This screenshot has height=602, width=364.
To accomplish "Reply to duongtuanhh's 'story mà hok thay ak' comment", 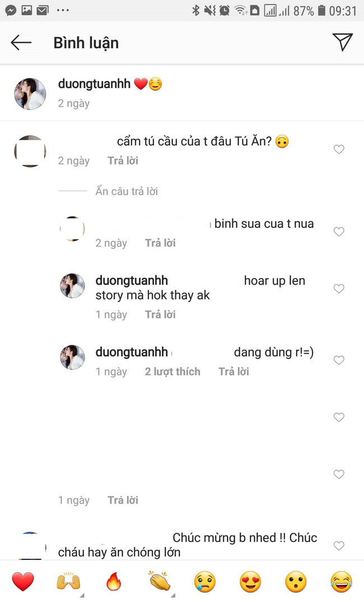I will (x=160, y=314).
